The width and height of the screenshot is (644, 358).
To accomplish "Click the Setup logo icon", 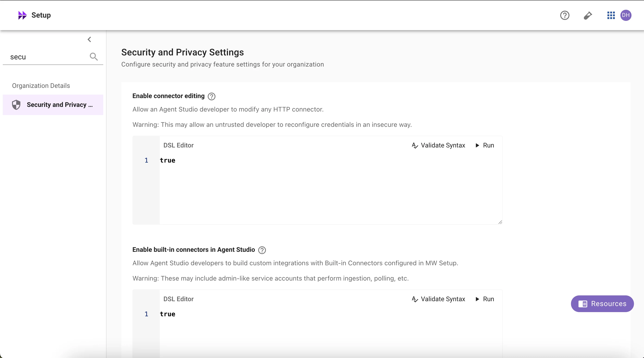I will [22, 15].
